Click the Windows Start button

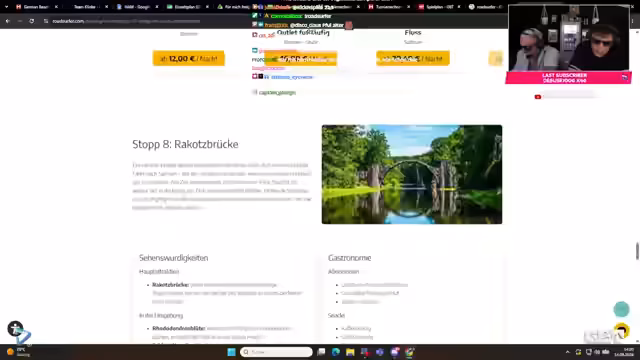(231, 352)
